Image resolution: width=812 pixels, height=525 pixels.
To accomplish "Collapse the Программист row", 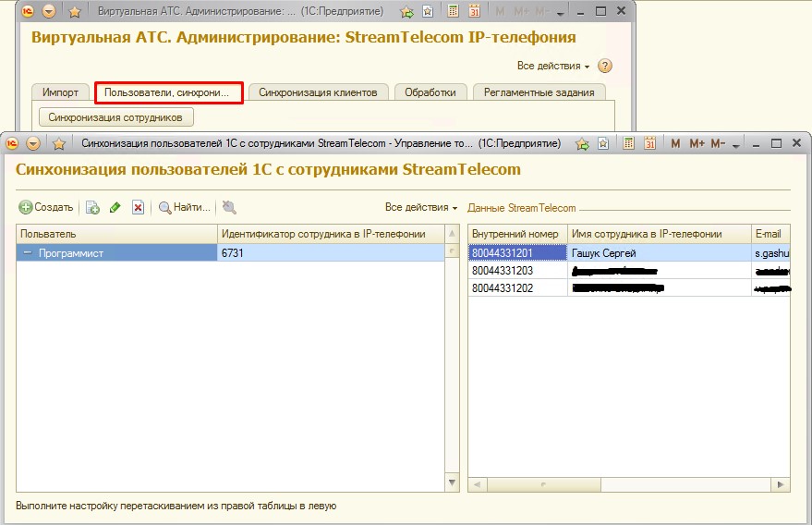I will (x=28, y=253).
